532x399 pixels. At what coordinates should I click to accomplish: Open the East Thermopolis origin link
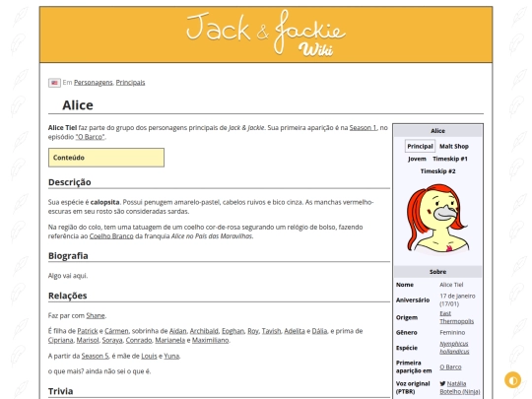(457, 317)
